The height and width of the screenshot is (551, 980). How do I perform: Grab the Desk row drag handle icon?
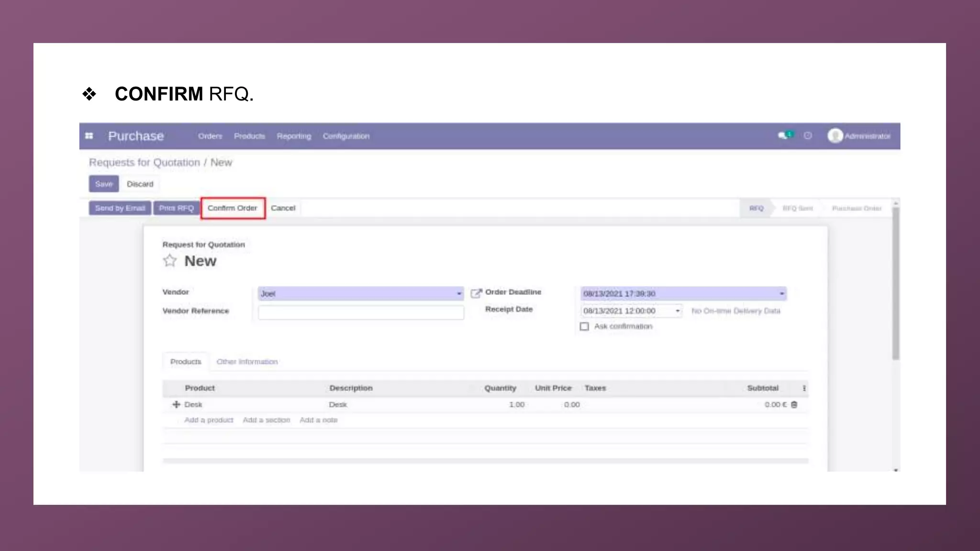point(176,405)
